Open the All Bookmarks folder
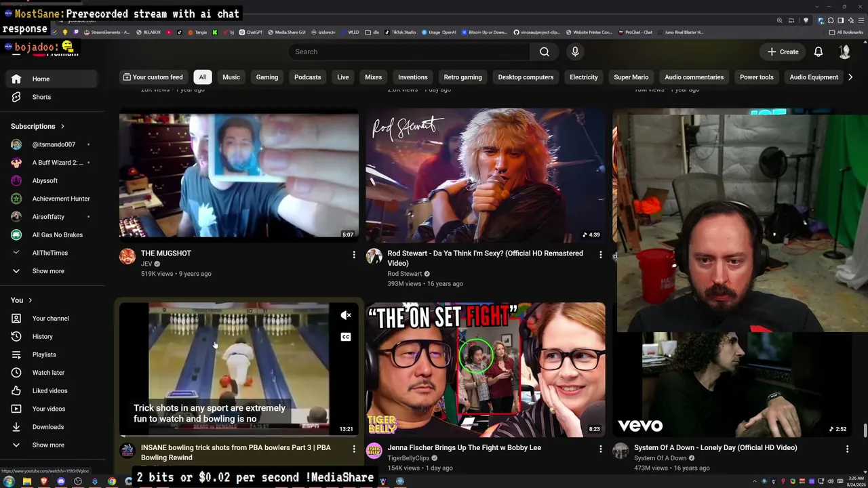Screen dimensions: 868x488 point(846,33)
